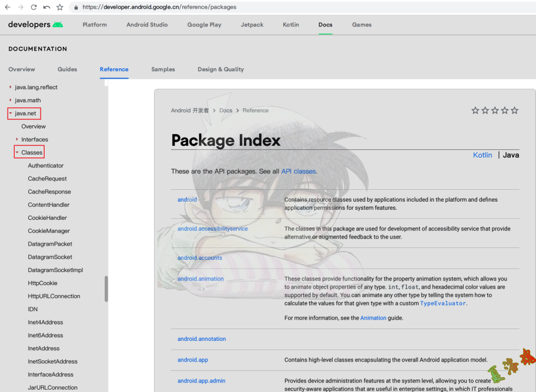Click the browser back arrow
This screenshot has width=536, height=392.
8,8
